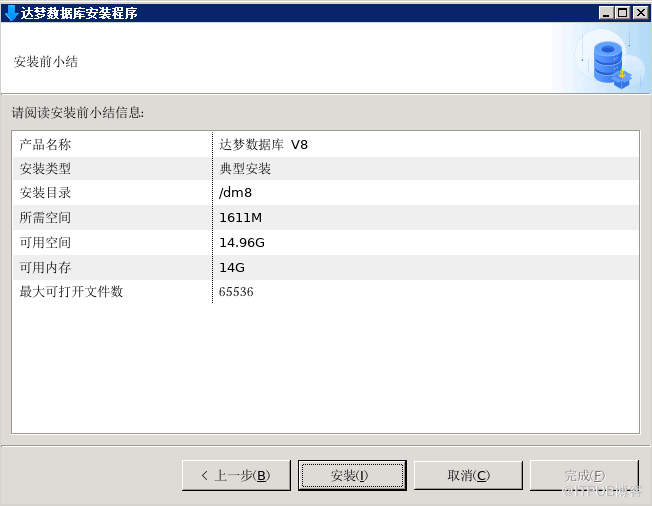
Task: Close the installer window
Action: 641,13
